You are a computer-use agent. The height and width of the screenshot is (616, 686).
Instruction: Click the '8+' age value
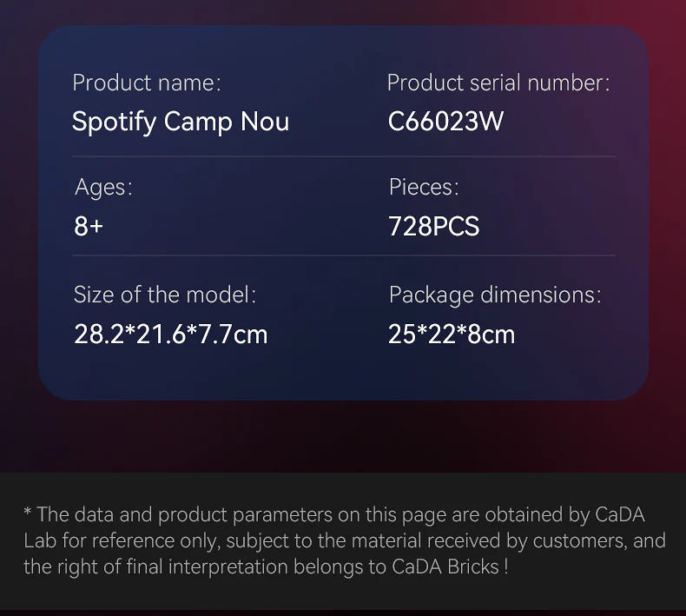click(88, 227)
